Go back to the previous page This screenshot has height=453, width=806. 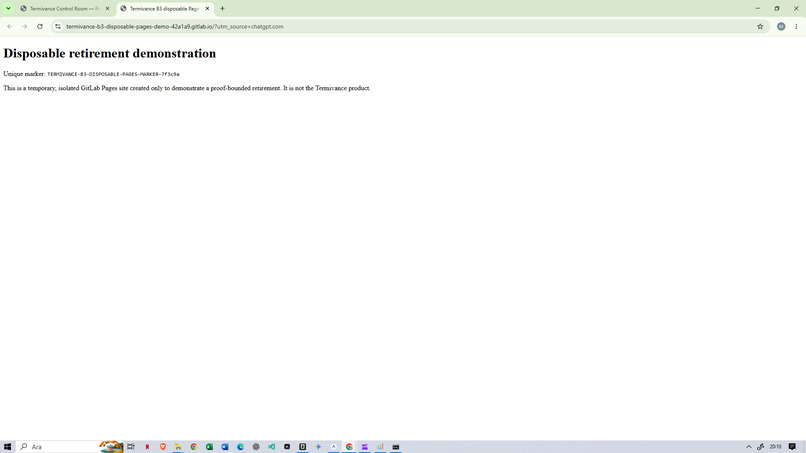click(x=10, y=26)
